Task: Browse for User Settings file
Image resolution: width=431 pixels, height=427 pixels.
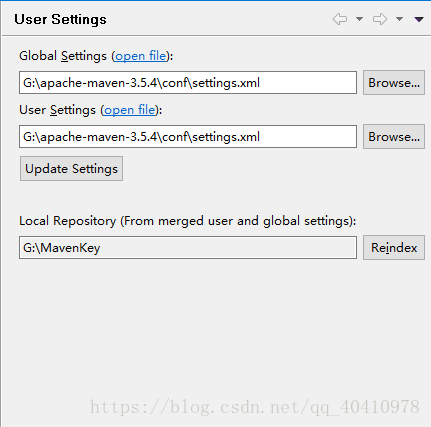Action: (394, 136)
